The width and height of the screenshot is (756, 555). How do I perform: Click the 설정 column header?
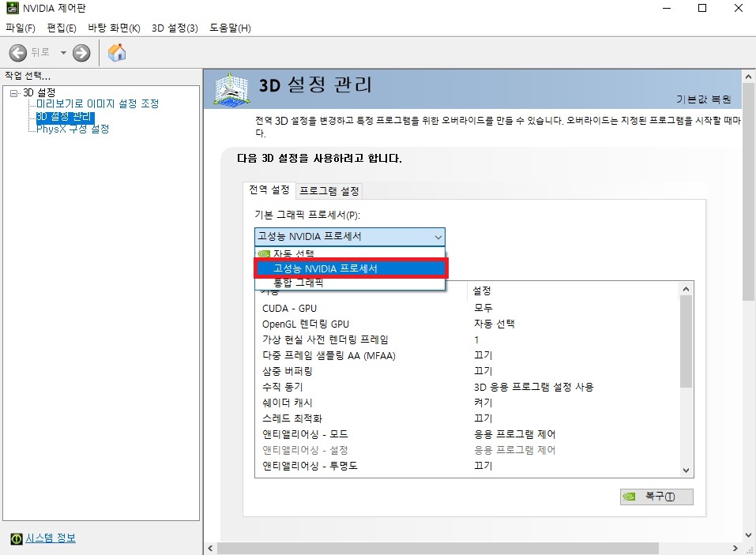573,291
